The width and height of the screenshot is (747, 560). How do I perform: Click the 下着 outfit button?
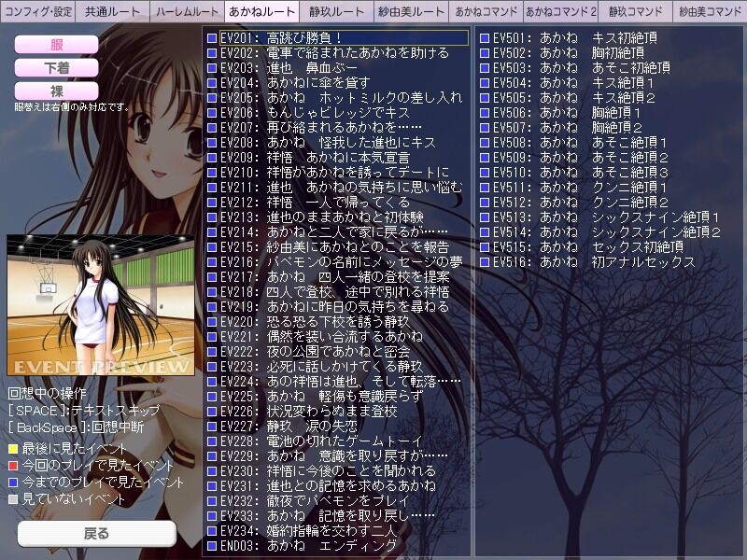pos(57,67)
